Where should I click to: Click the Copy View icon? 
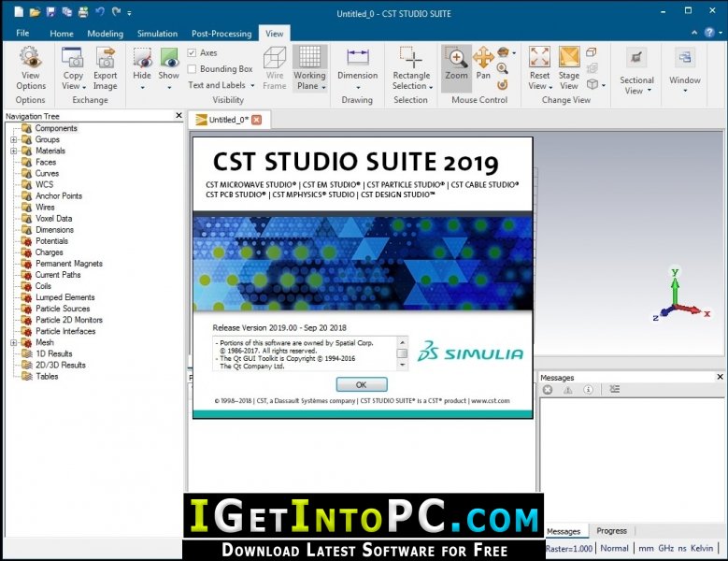[73, 58]
